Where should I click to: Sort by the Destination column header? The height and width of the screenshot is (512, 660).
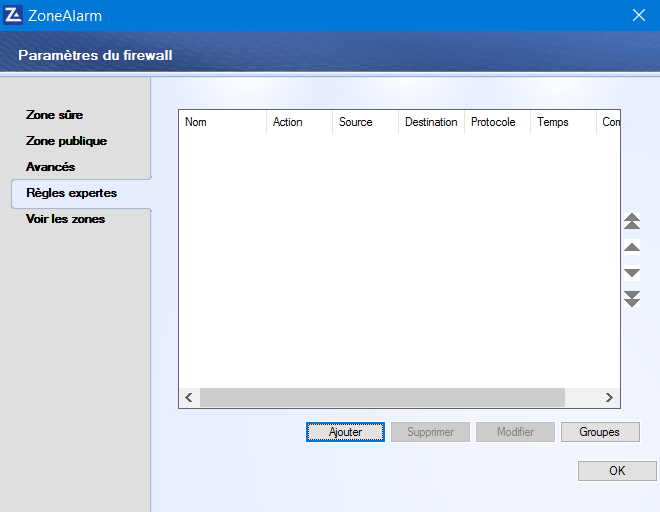point(431,122)
